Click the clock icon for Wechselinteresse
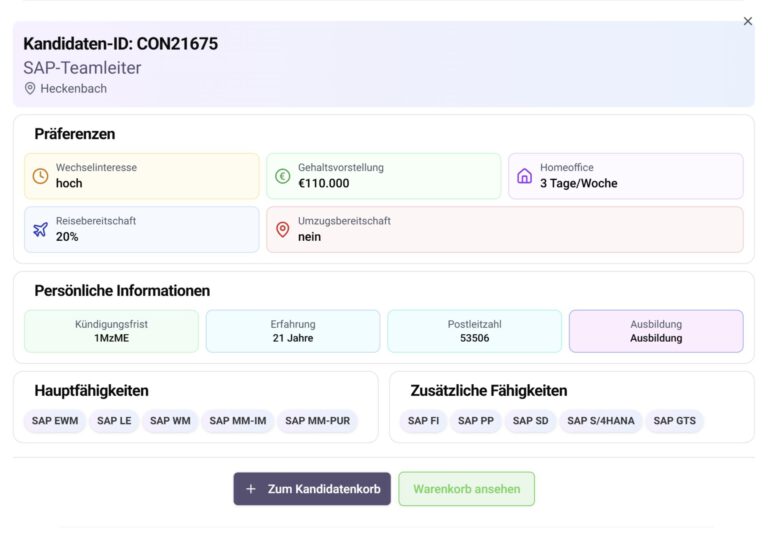 [40, 176]
